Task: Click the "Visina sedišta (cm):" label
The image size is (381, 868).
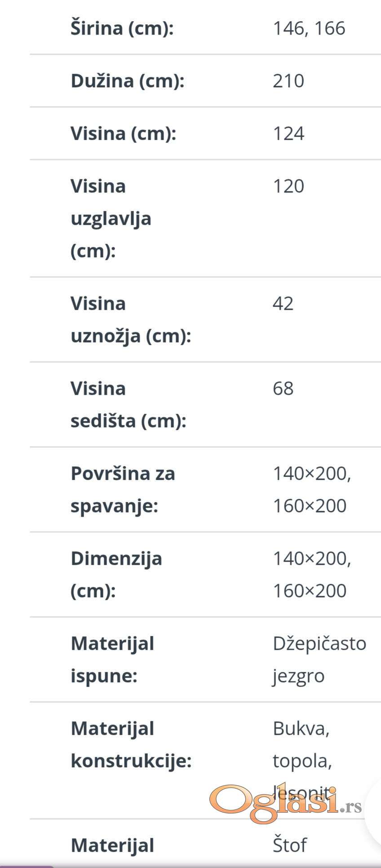Action: coord(128,405)
